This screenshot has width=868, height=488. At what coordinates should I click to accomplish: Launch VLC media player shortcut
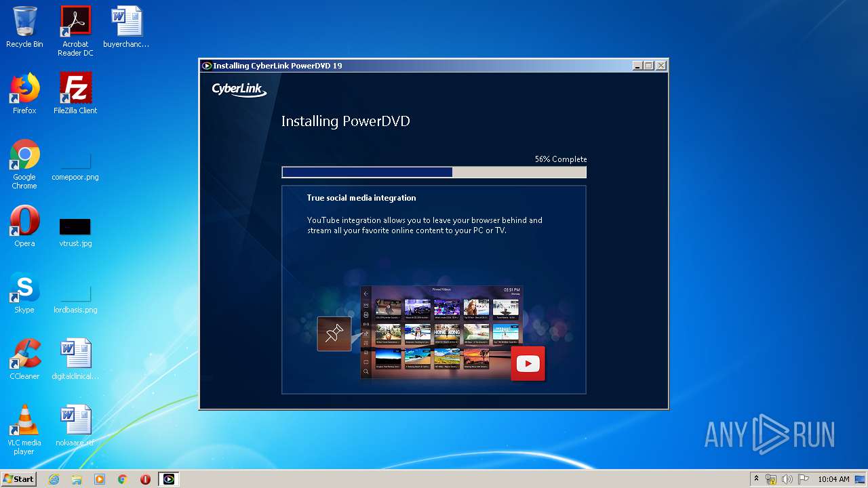(x=24, y=430)
